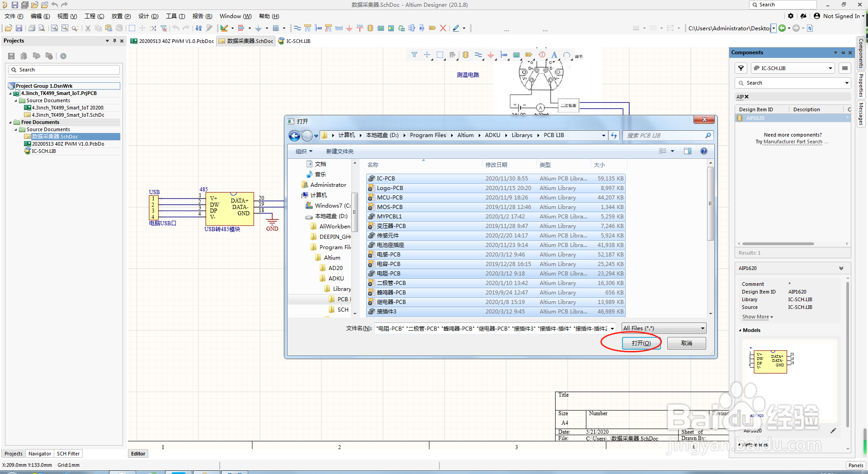Click the pin icon on the Projects panel header
The height and width of the screenshot is (474, 868).
[115, 41]
